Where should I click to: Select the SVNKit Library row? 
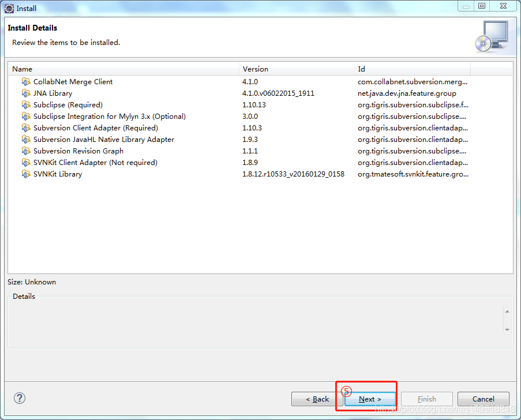(x=260, y=174)
